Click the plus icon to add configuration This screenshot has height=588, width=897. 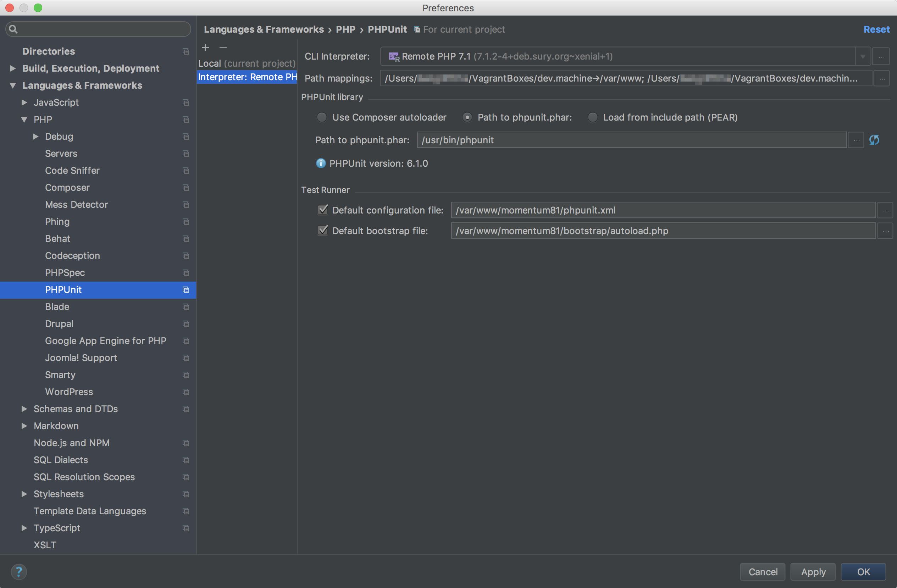point(205,48)
